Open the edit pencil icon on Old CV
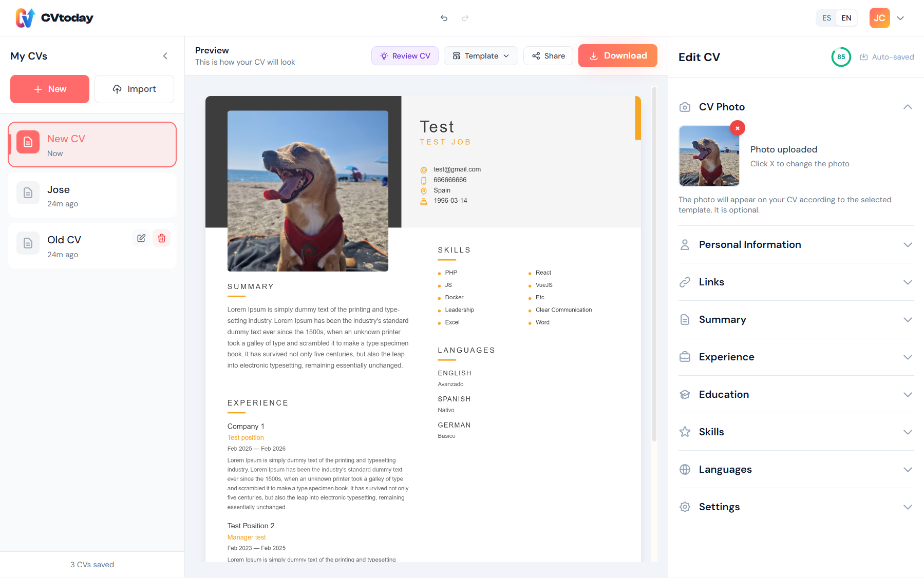This screenshot has width=924, height=578. click(141, 238)
